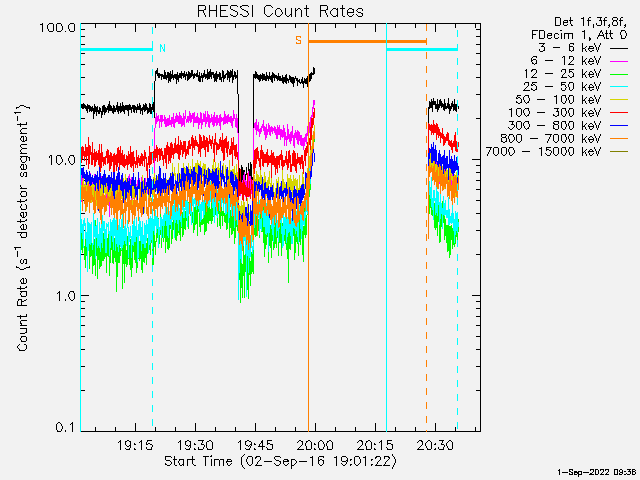640x480 pixels.
Task: Click the orange SAA interval bar at top
Action: coord(367,41)
